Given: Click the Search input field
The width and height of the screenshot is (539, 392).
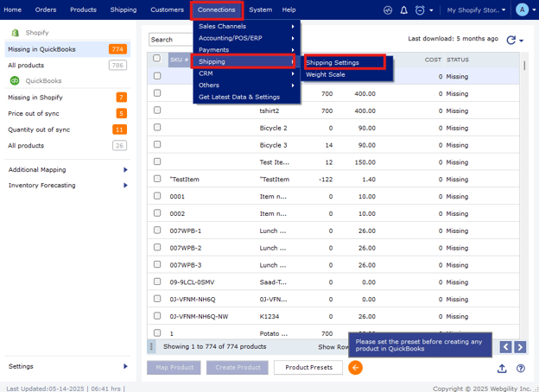Looking at the screenshot, I should pos(171,40).
